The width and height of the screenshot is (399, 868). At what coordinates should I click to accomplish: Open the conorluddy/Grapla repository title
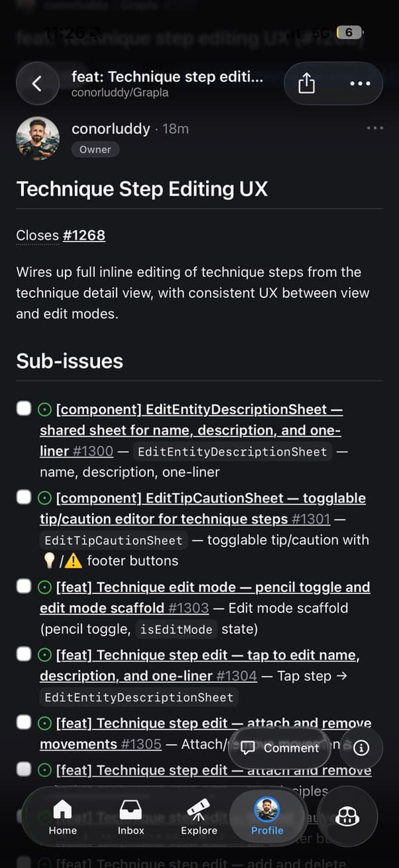point(120,93)
